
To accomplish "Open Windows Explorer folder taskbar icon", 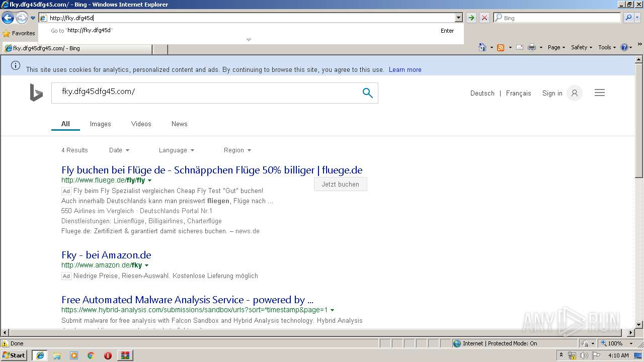I will coord(57,355).
